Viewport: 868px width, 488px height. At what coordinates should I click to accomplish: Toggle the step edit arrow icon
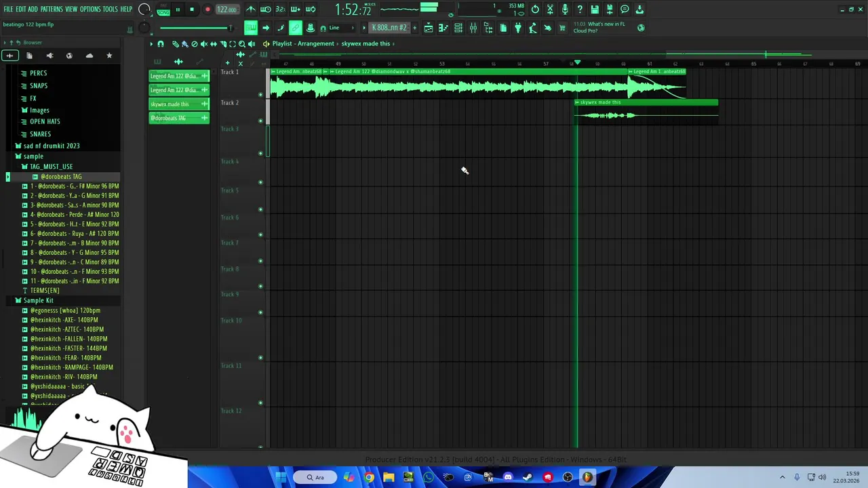(265, 28)
